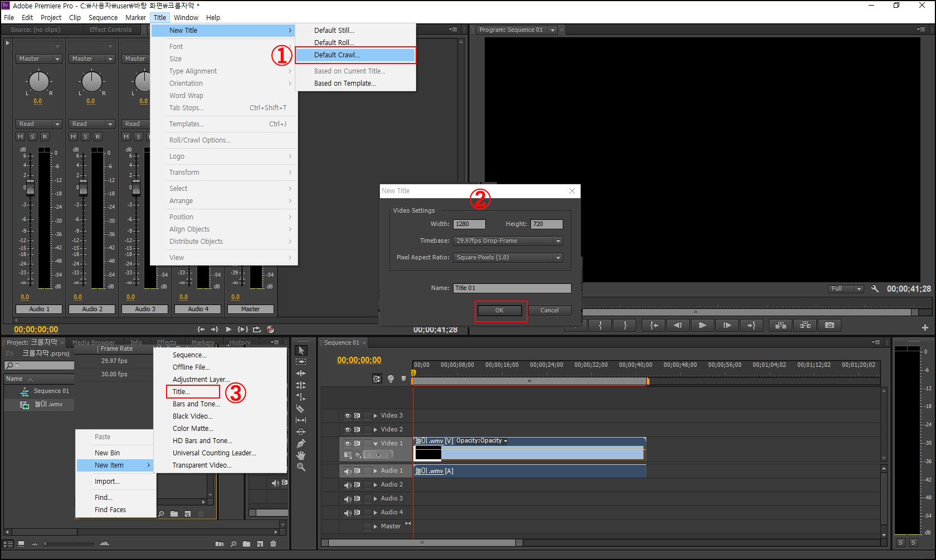
Task: Toggle second mixer channel Solo S button
Action: 85,136
